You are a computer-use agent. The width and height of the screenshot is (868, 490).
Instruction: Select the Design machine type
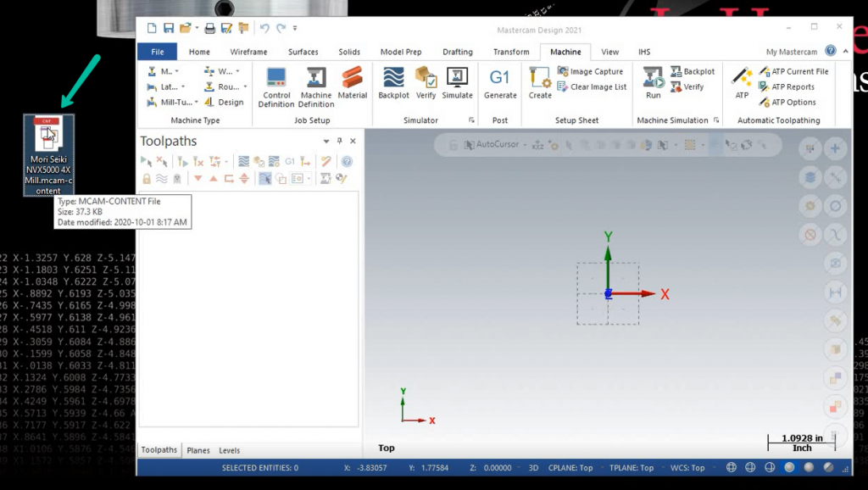[224, 103]
